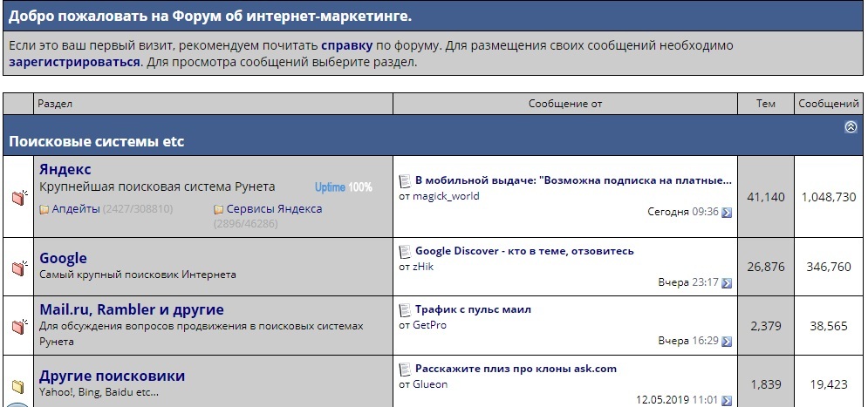The width and height of the screenshot is (868, 407).
Task: Click post icon beside Google Discover thread
Action: coord(406,252)
